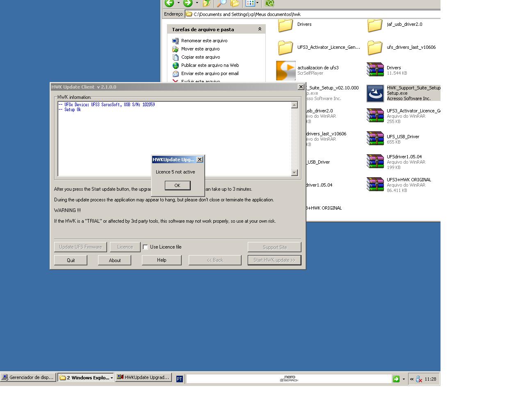Image resolution: width=525 pixels, height=420 pixels.
Task: Select the UFS3+HWK ORIGINAL WinRAR archive icon
Action: tap(375, 184)
